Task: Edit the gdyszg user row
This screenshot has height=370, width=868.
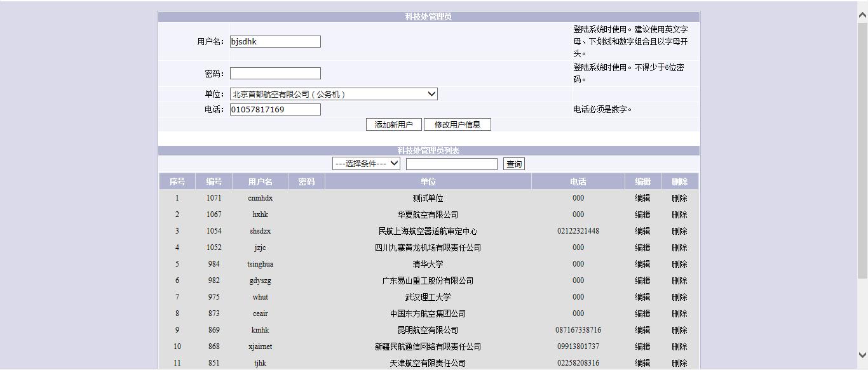Action: point(642,281)
